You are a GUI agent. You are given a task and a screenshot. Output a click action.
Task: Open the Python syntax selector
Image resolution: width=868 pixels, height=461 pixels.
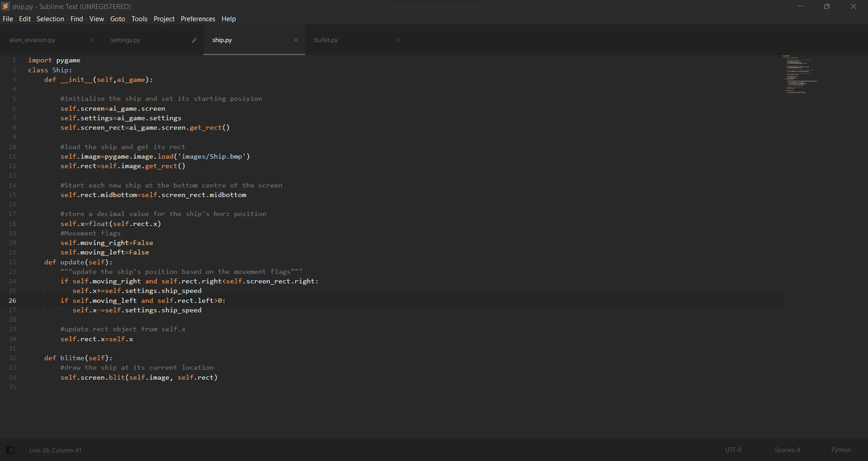click(841, 450)
